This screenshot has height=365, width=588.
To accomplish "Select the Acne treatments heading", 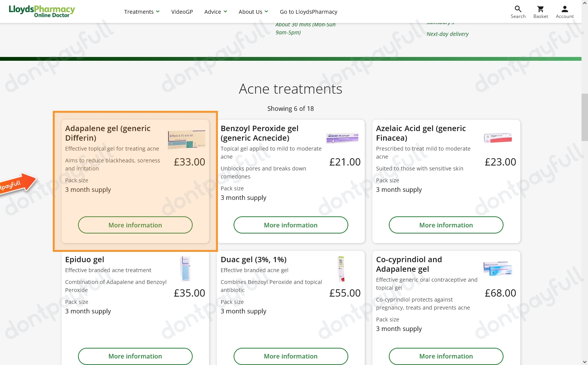I will [291, 89].
